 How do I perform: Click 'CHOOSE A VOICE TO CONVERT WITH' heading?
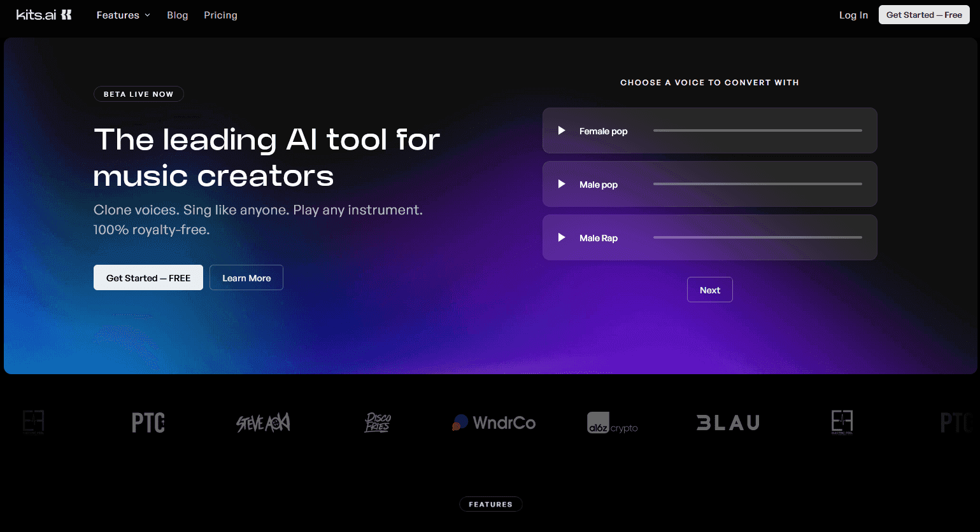click(709, 83)
